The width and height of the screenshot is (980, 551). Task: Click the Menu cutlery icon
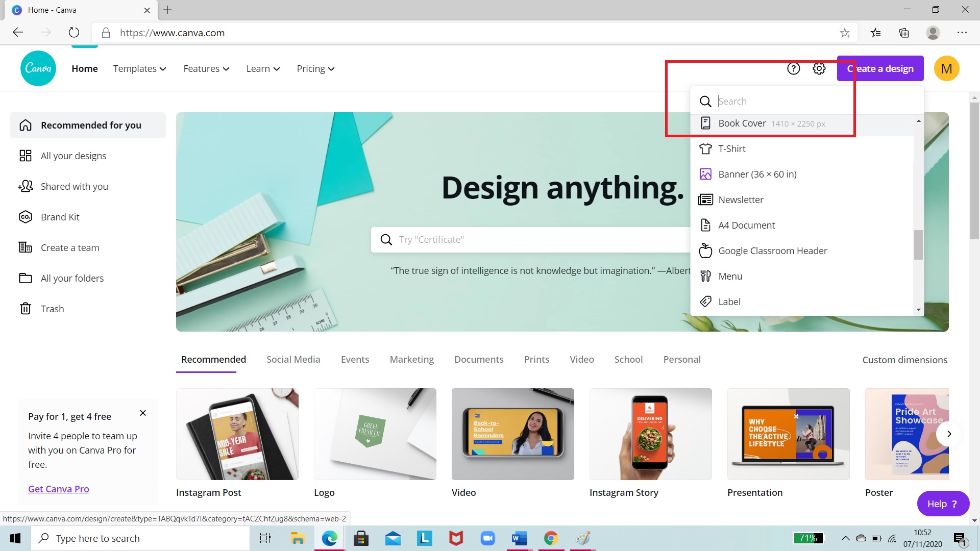point(705,276)
